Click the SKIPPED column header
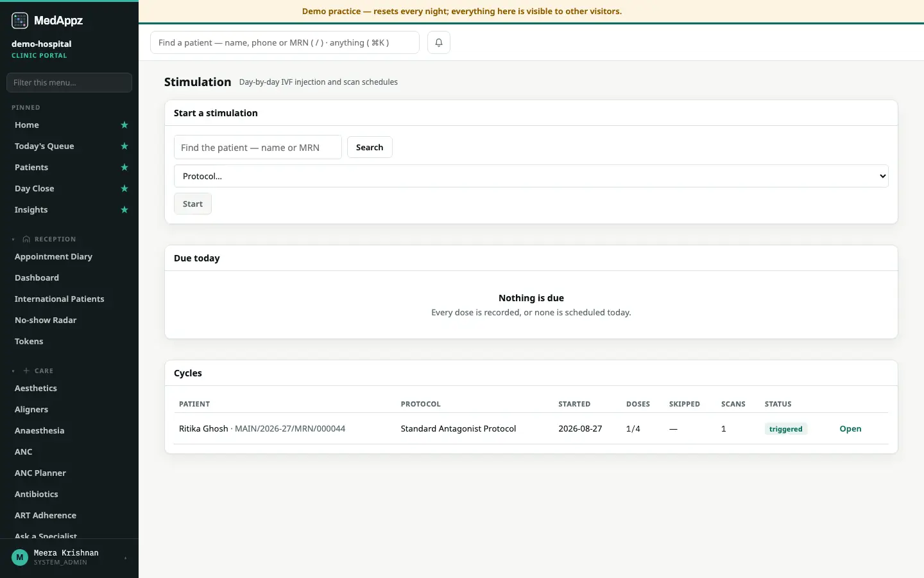The image size is (924, 578). [685, 404]
